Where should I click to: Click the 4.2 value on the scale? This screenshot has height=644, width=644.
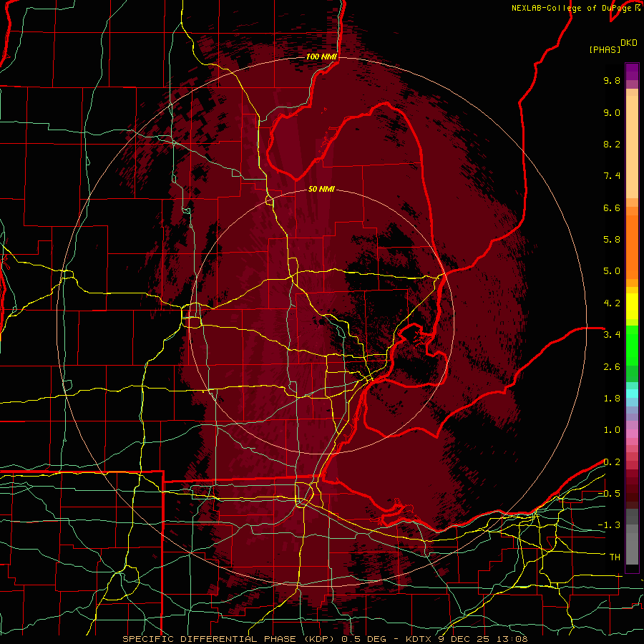[612, 303]
